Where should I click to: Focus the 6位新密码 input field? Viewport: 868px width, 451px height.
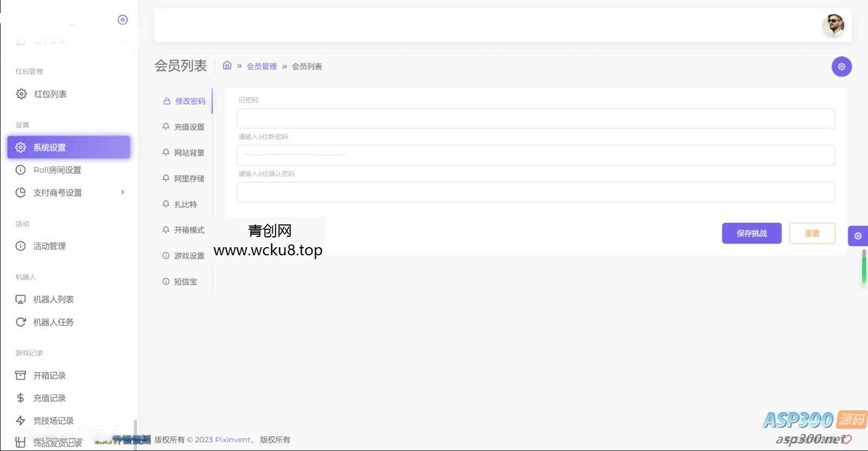[536, 155]
